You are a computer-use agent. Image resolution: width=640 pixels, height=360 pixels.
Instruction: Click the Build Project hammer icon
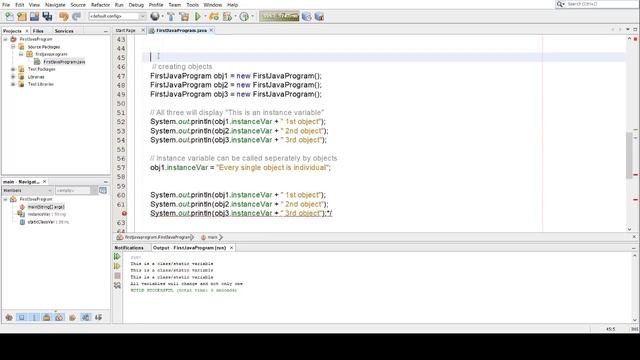pos(171,16)
